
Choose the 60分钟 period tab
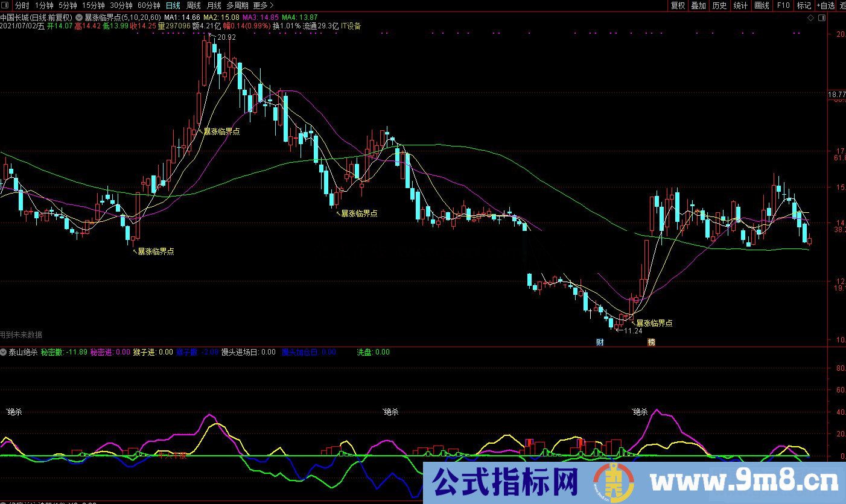[149, 5]
